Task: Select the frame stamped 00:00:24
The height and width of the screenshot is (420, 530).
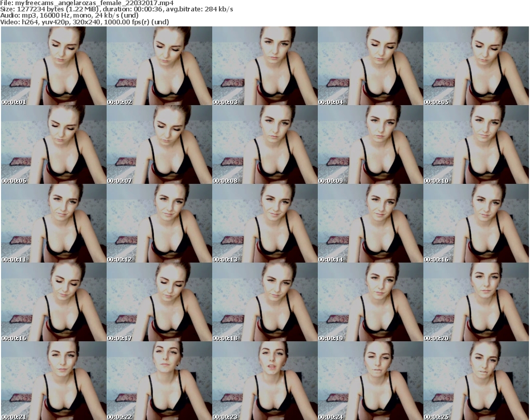Action: click(371, 381)
